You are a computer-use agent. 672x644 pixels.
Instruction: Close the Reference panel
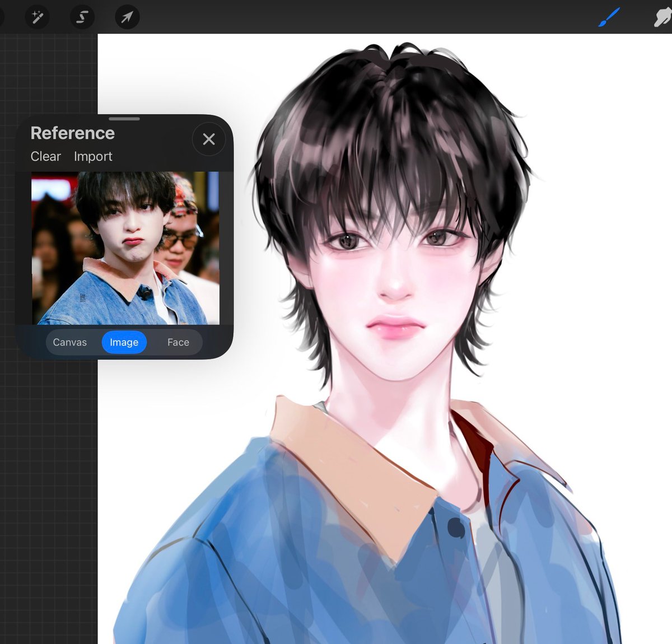209,139
